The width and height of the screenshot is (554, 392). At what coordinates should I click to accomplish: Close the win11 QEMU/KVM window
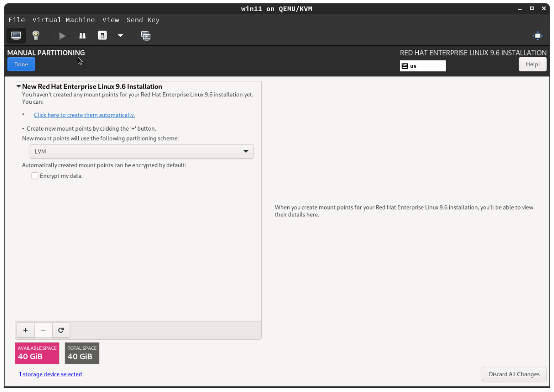pyautogui.click(x=544, y=8)
